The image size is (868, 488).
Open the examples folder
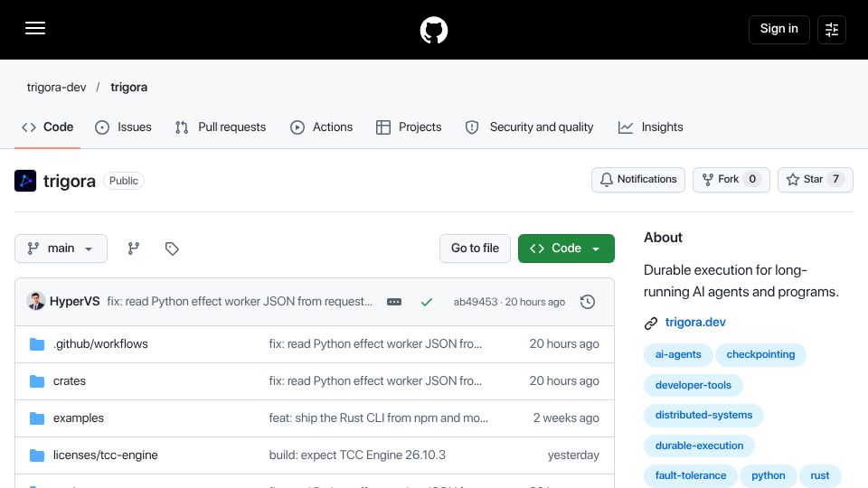click(x=79, y=418)
